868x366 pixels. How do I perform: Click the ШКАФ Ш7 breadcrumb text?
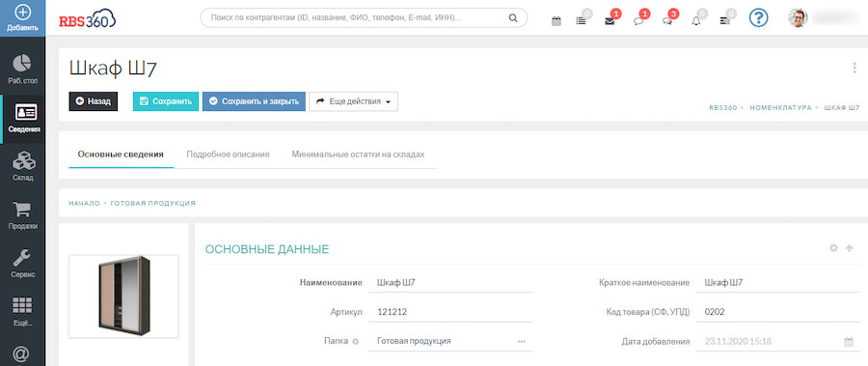coord(842,107)
